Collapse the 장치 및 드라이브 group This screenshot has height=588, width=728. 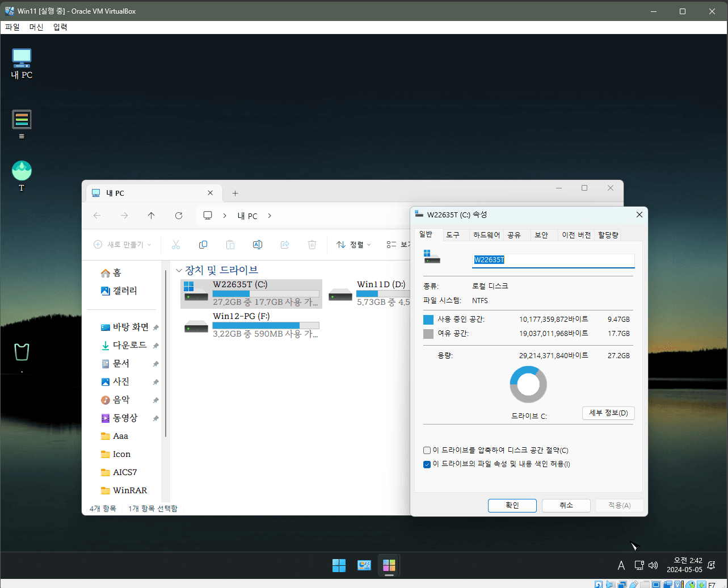tap(179, 270)
